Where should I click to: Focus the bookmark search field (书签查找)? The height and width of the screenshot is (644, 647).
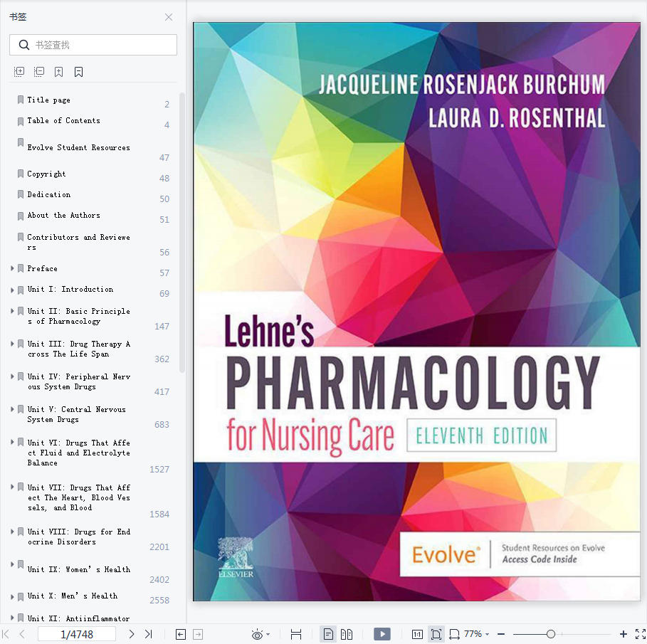(93, 45)
